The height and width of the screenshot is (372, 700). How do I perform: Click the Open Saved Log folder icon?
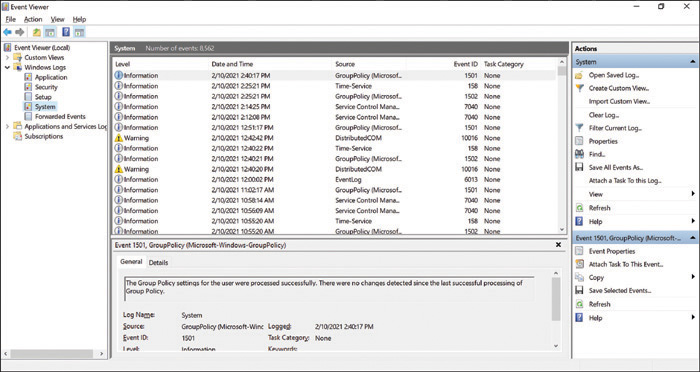pos(579,75)
